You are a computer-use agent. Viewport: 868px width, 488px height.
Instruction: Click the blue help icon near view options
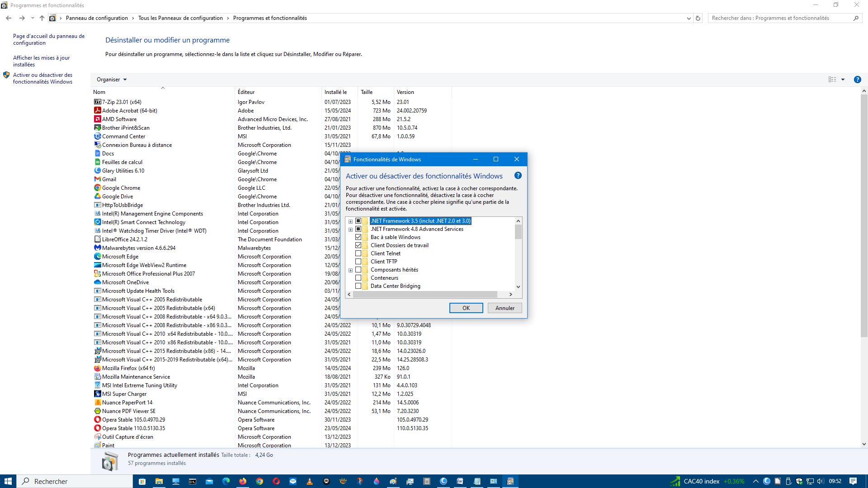coord(857,80)
